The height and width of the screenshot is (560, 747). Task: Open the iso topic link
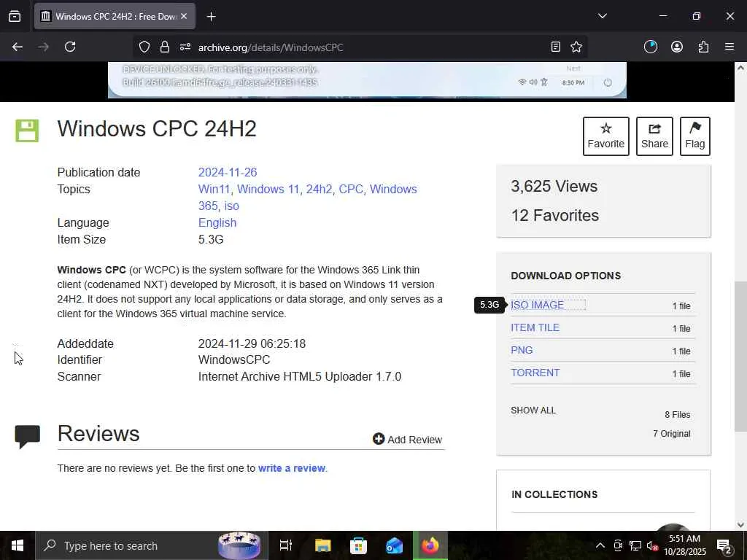(231, 206)
